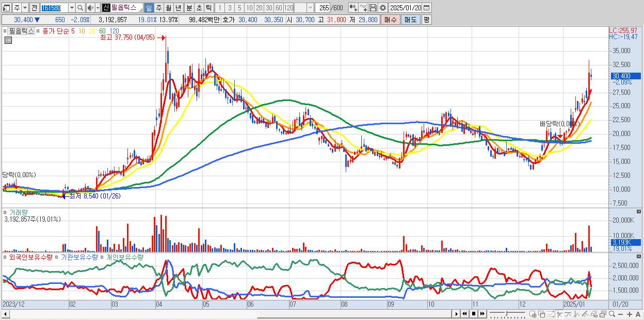Toggle the 전 button beside stock code
The image size is (644, 320).
pos(34,8)
